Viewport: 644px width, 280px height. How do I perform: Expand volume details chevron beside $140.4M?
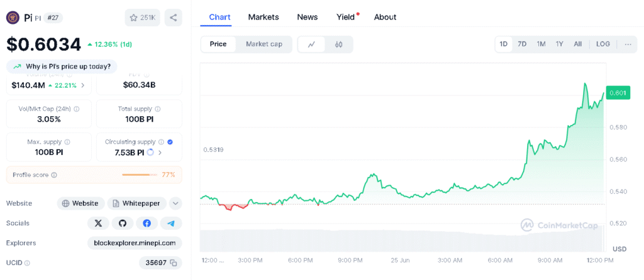83,85
